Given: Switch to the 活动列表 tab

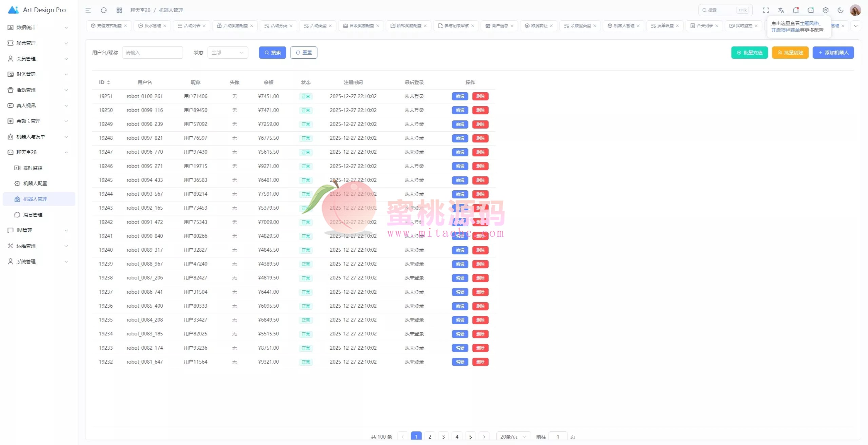Looking at the screenshot, I should tap(192, 26).
